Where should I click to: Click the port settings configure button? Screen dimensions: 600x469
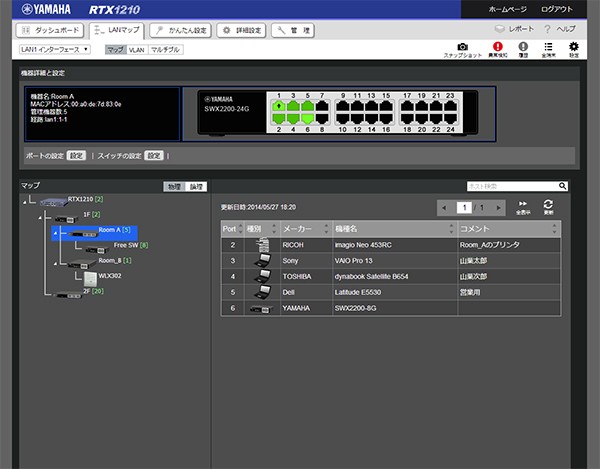pyautogui.click(x=76, y=156)
